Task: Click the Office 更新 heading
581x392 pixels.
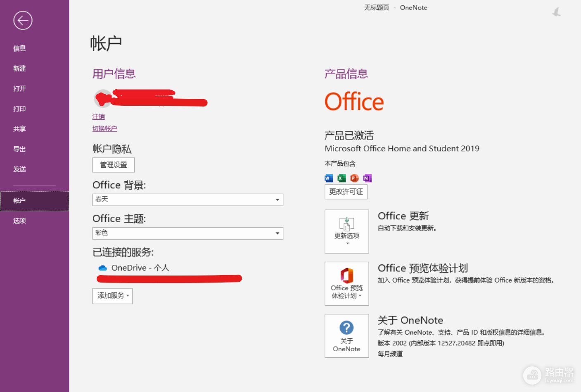Action: pyautogui.click(x=403, y=216)
